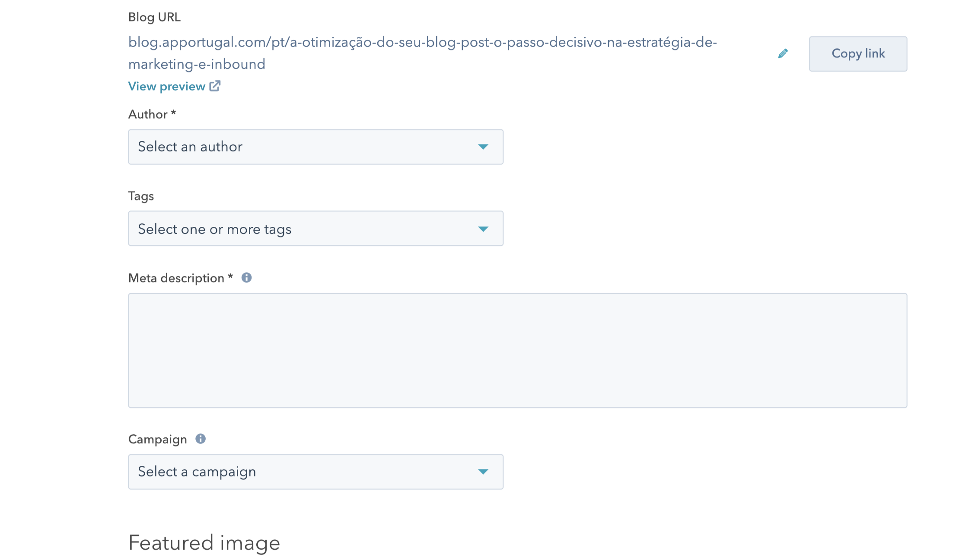Open the blog.apportugal.com URL link

point(422,53)
